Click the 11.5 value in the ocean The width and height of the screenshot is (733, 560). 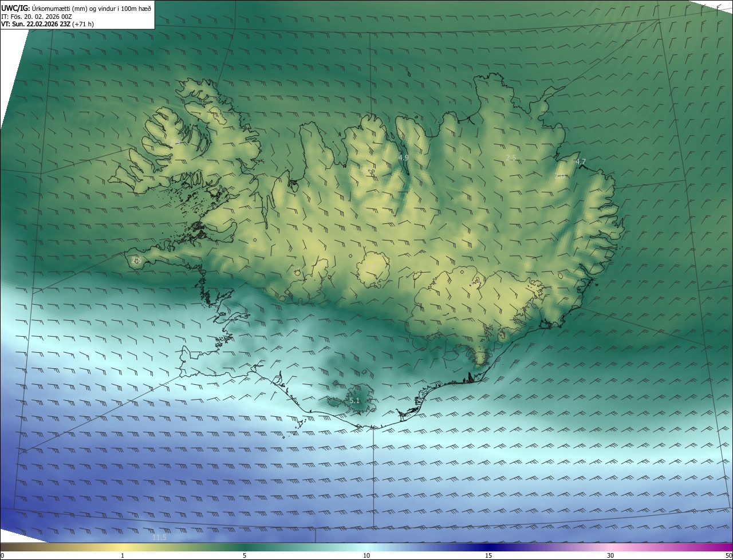[159, 537]
